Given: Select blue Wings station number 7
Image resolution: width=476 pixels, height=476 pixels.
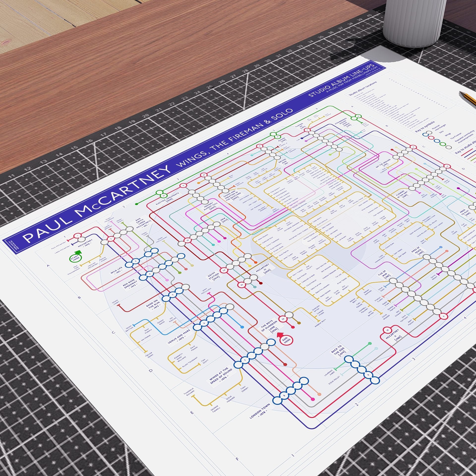Looking at the screenshot, I should (x=245, y=360).
